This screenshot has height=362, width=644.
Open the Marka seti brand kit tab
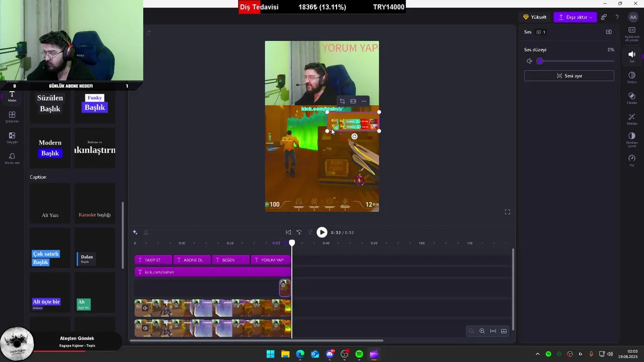(12, 158)
